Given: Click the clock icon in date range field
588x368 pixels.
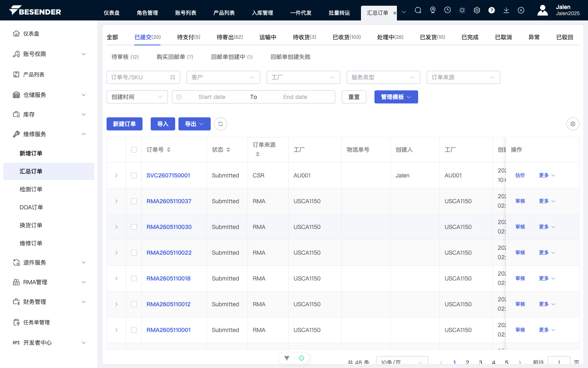Looking at the screenshot, I should pyautogui.click(x=179, y=97).
